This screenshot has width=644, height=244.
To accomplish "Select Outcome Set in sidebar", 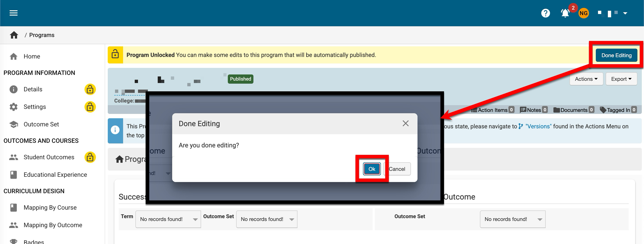I will [x=41, y=124].
